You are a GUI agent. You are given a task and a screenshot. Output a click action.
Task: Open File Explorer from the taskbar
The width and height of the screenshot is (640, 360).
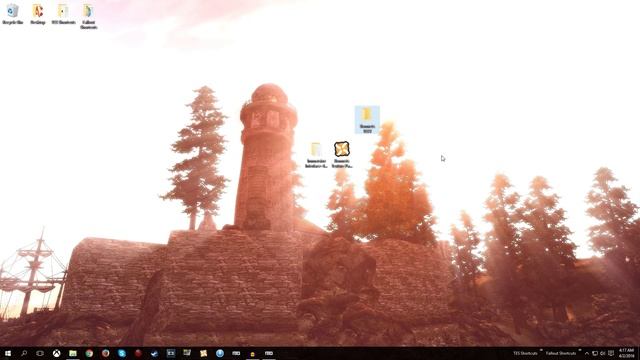coord(73,353)
